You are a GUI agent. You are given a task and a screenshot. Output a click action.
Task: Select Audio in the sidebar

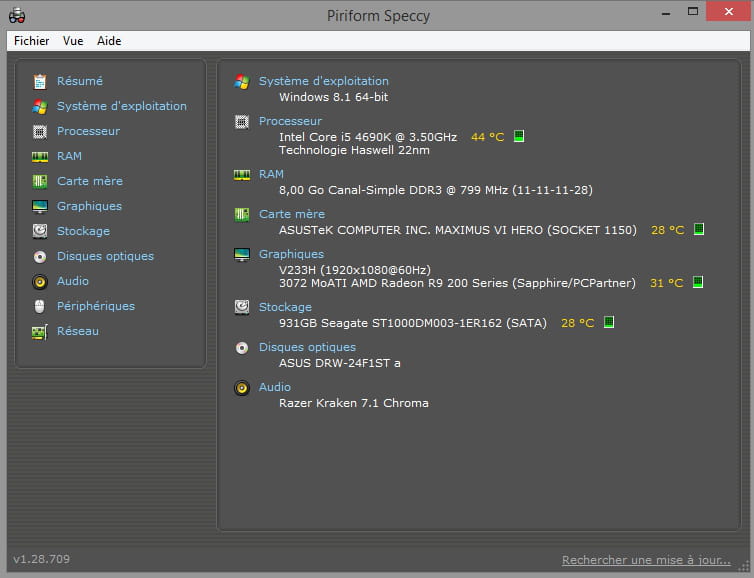click(x=73, y=281)
